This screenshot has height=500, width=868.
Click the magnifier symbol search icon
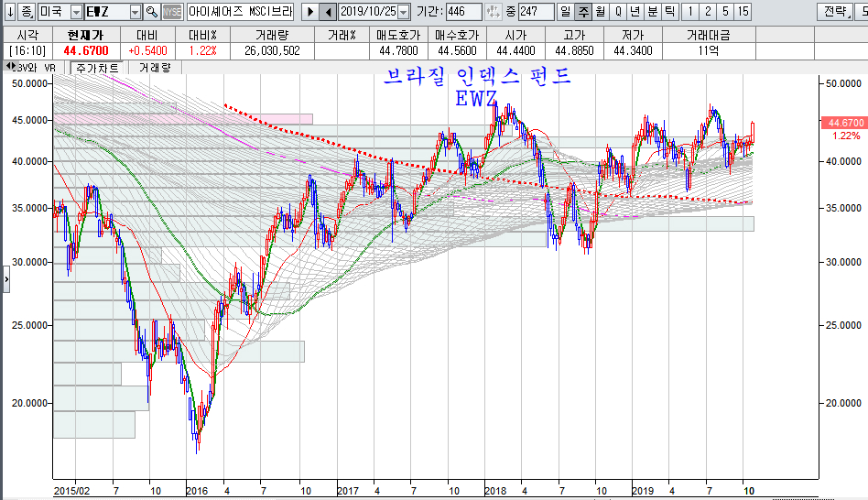click(152, 12)
